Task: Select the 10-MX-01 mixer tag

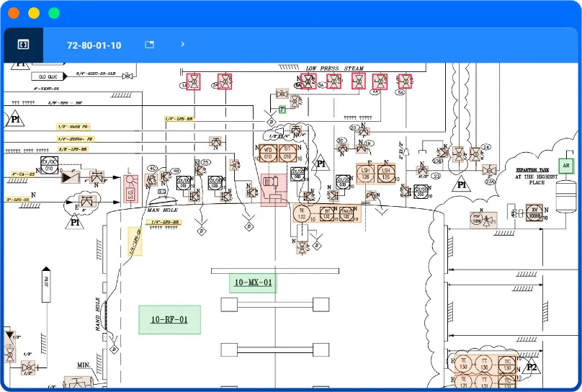Action: (x=253, y=283)
